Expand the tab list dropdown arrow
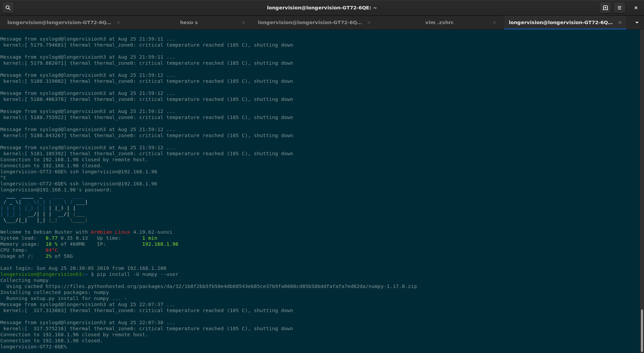The image size is (644, 353). pyautogui.click(x=637, y=22)
